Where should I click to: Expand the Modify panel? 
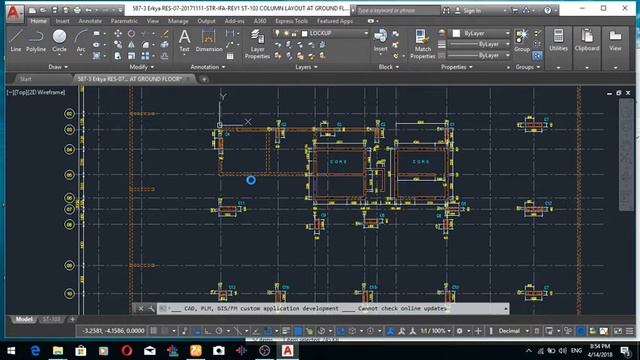coord(141,67)
